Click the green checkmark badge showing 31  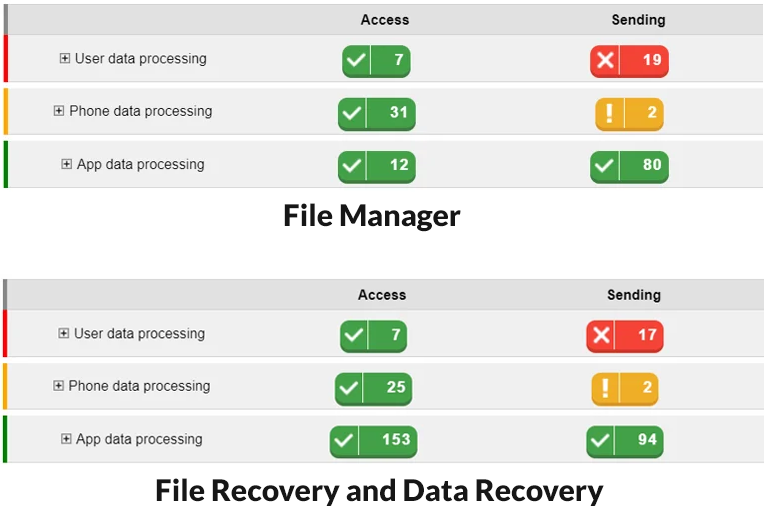pos(376,114)
